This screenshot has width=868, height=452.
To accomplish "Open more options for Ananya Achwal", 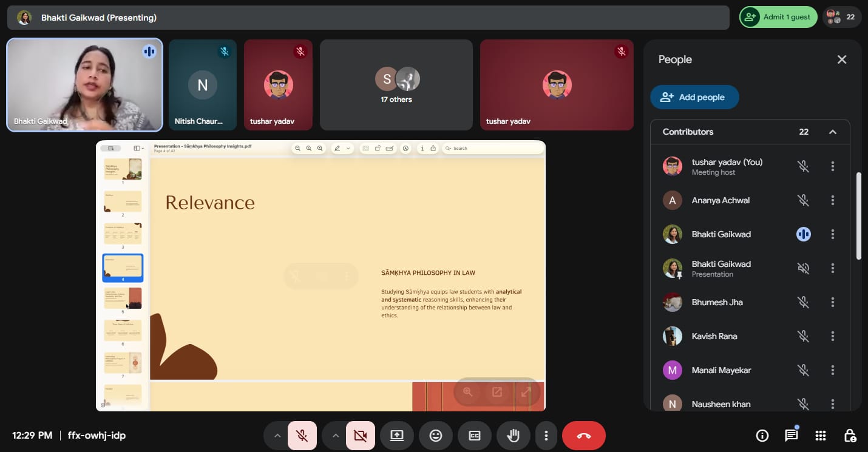I will click(833, 200).
